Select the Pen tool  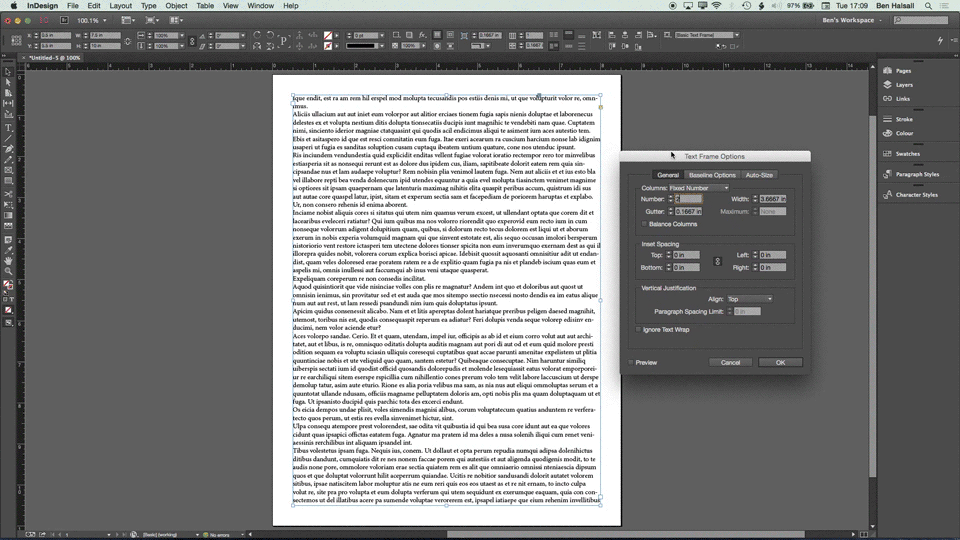pyautogui.click(x=8, y=149)
